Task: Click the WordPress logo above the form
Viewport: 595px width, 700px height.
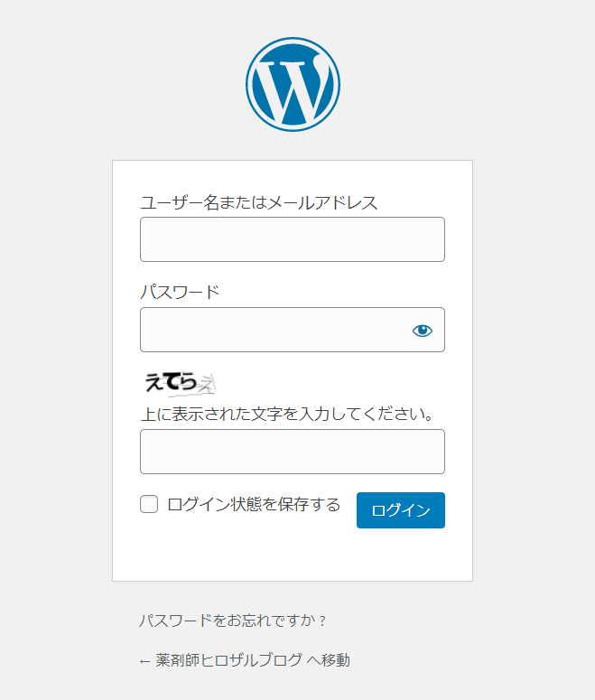Action: tap(293, 84)
